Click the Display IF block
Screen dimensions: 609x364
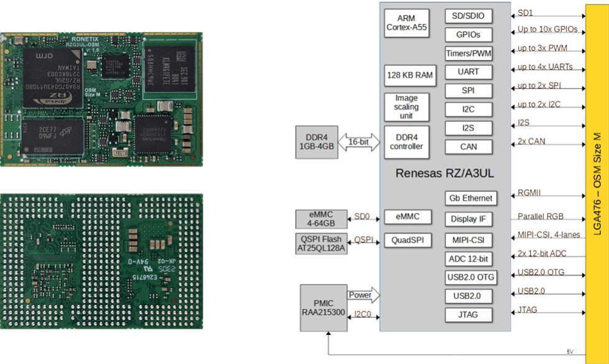469,219
